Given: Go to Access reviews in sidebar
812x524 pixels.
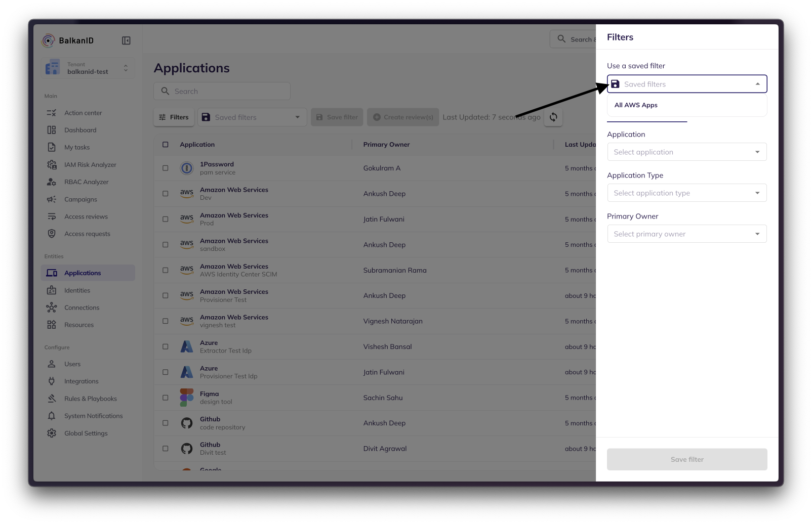Looking at the screenshot, I should pos(86,217).
